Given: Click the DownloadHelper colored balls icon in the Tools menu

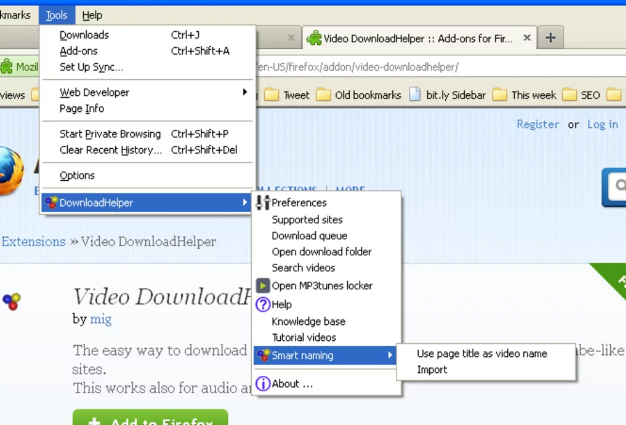Looking at the screenshot, I should tap(51, 202).
